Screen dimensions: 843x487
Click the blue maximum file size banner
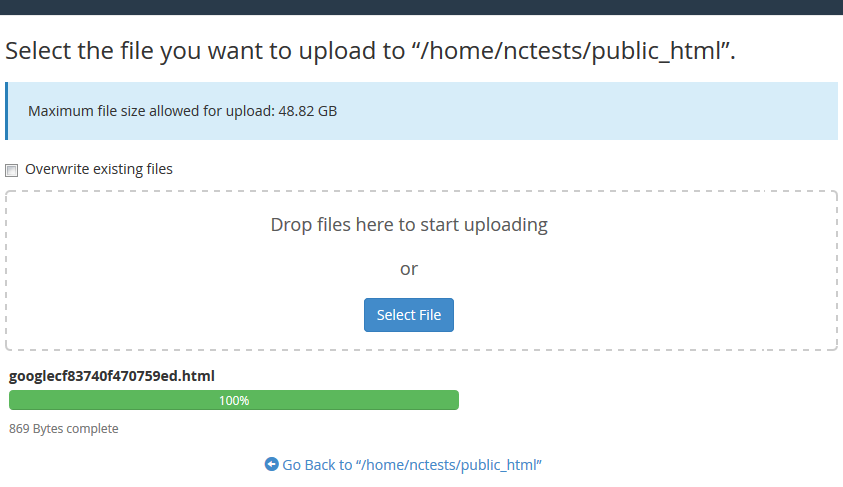click(x=600, y=111)
